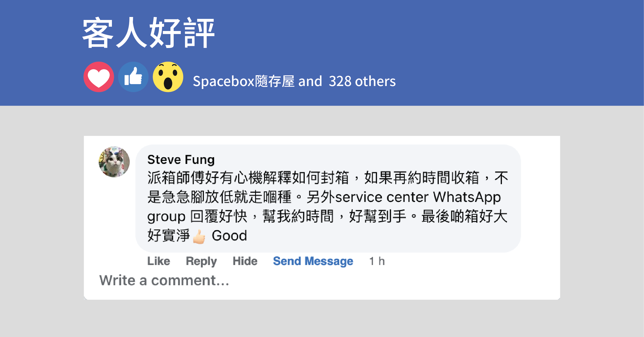
Task: Click the 1 h comment timestamp
Action: (x=377, y=261)
